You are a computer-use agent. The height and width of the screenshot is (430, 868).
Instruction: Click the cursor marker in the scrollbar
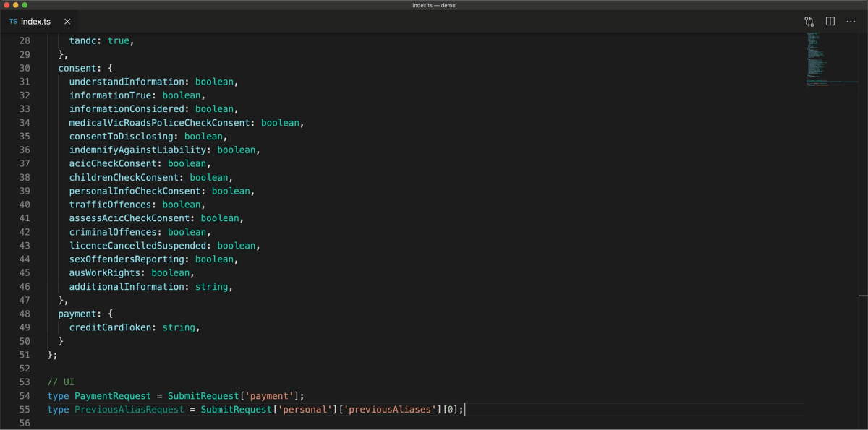[x=863, y=296]
